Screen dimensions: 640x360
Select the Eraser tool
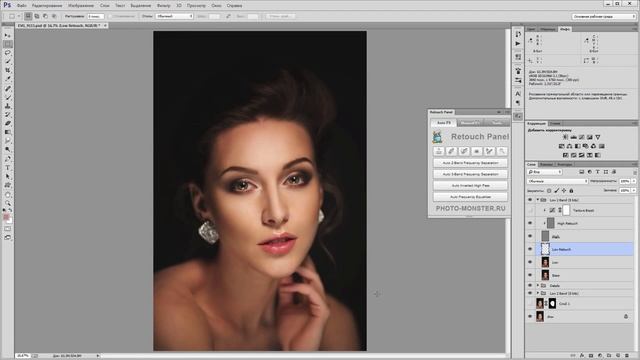(x=8, y=123)
